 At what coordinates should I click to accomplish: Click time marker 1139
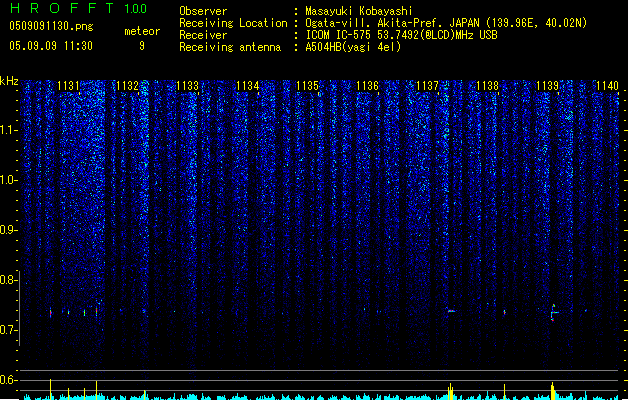coord(547,86)
